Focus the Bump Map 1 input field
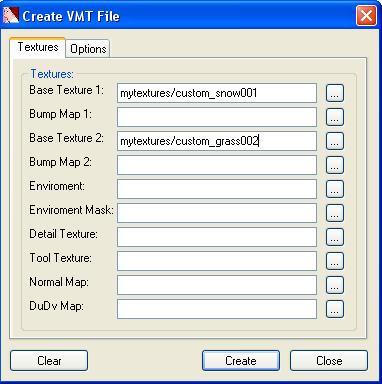Image resolution: width=382 pixels, height=384 pixels. [x=217, y=117]
